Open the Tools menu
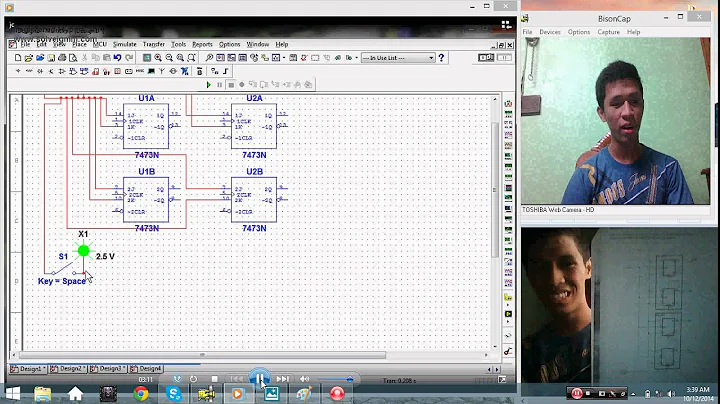 point(178,45)
